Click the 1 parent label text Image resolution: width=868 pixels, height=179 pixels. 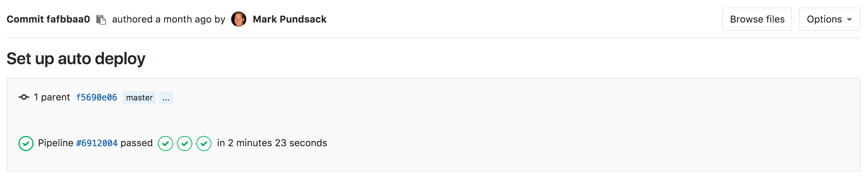pyautogui.click(x=52, y=97)
